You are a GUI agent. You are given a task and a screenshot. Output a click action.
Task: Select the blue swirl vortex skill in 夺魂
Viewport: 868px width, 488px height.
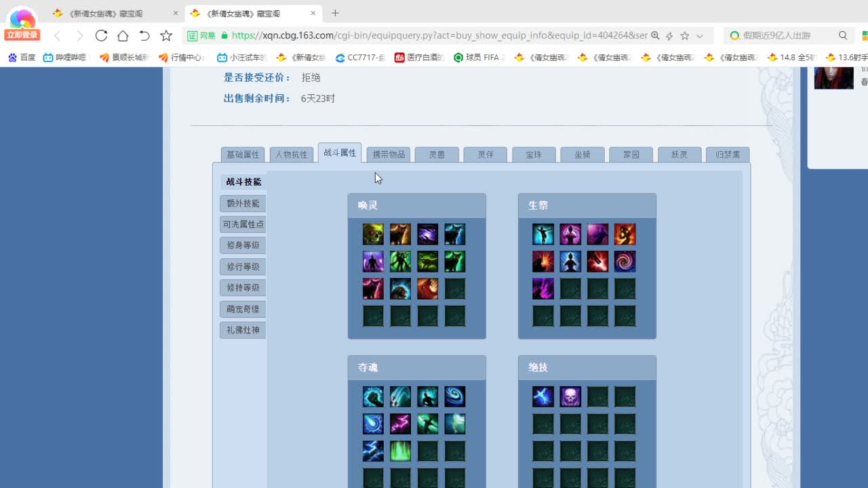click(x=454, y=396)
